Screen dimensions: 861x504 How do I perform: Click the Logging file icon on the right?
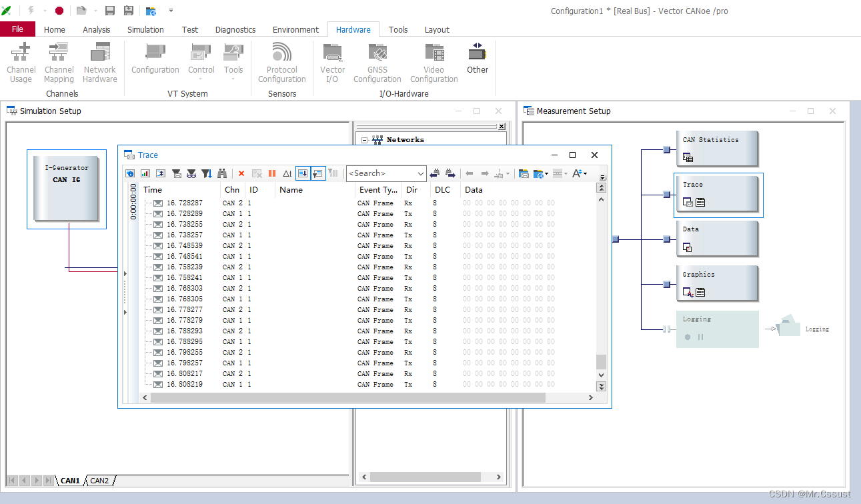pyautogui.click(x=790, y=326)
